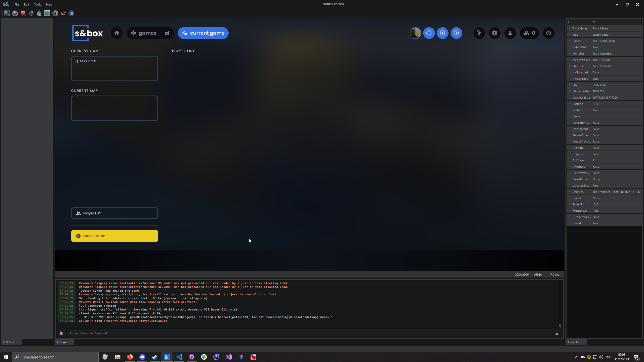This screenshot has height=362, width=644.
Task: Open Visual Studio Code from the taskbar
Action: [x=179, y=357]
